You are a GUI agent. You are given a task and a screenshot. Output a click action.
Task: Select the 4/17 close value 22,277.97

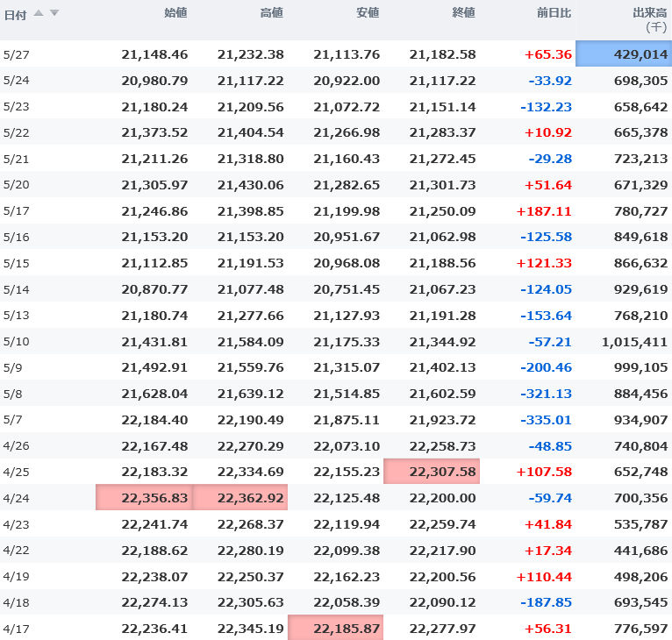443,629
